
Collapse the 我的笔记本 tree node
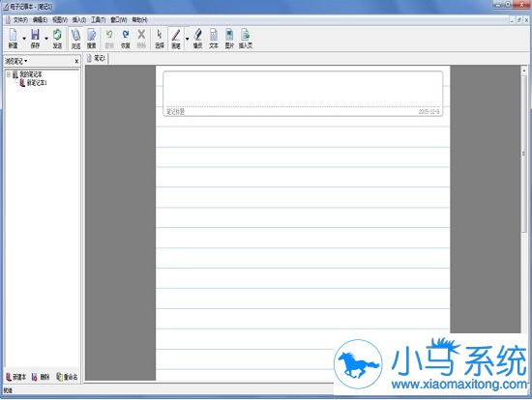point(9,74)
